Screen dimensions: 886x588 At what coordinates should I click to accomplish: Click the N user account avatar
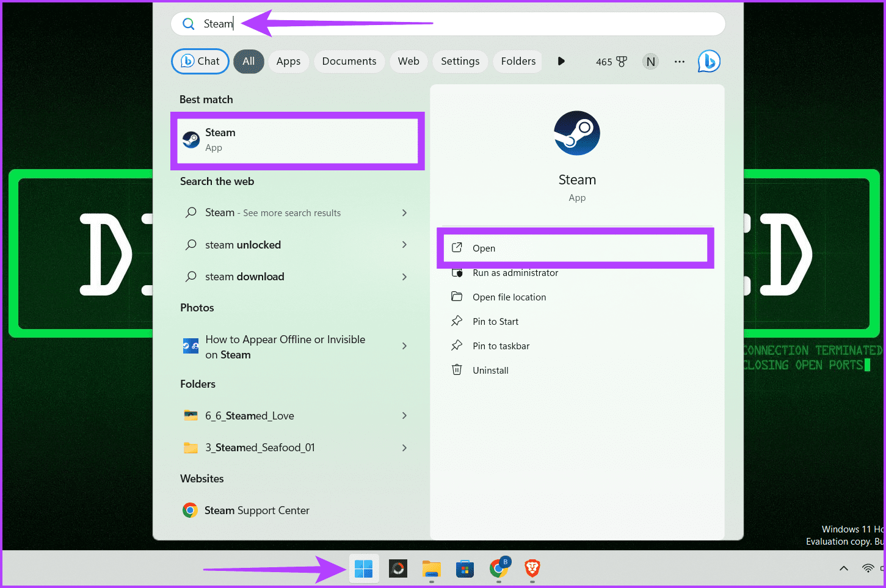coord(650,62)
